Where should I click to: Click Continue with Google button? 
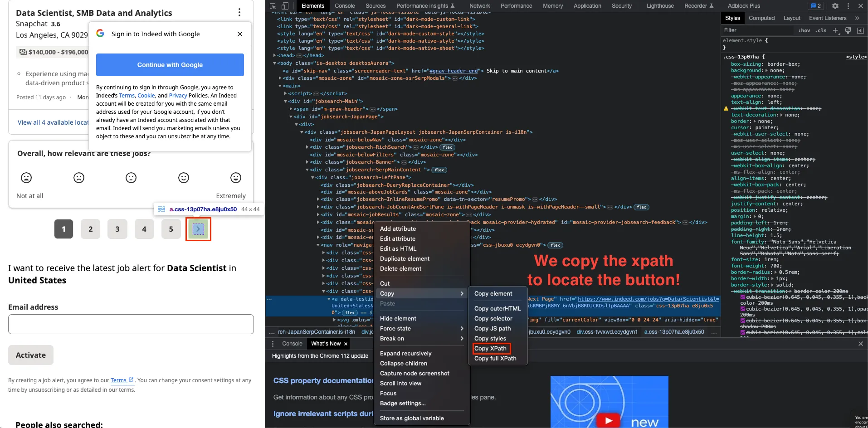170,65
